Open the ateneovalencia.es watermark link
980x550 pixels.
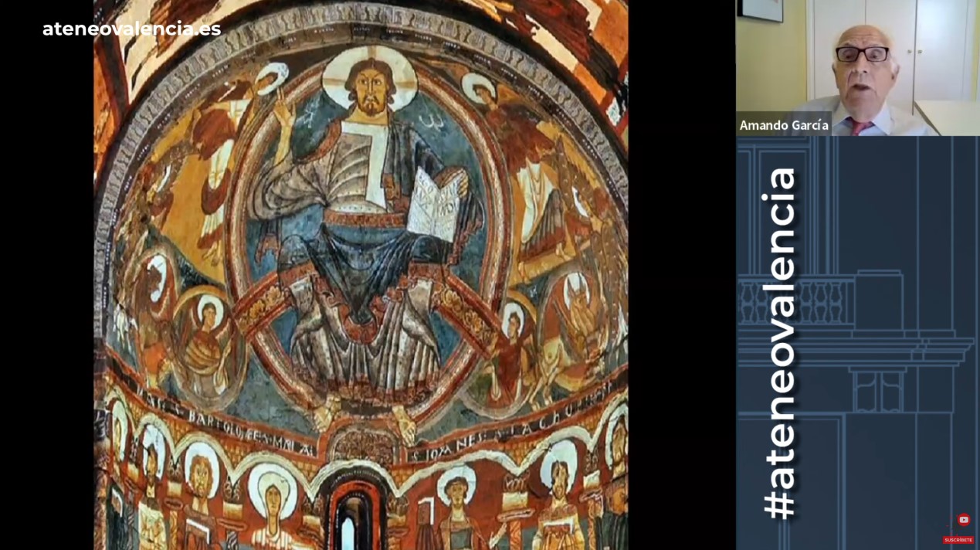click(131, 29)
